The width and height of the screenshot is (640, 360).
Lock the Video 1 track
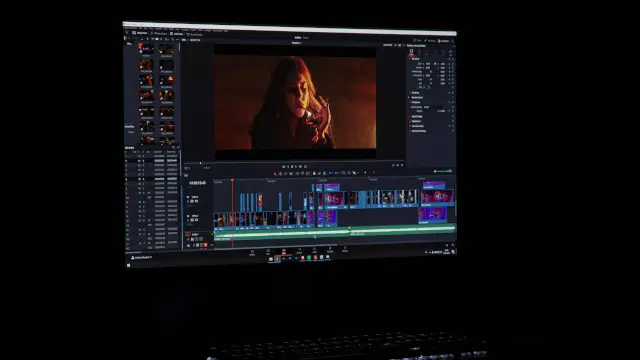[x=188, y=220]
